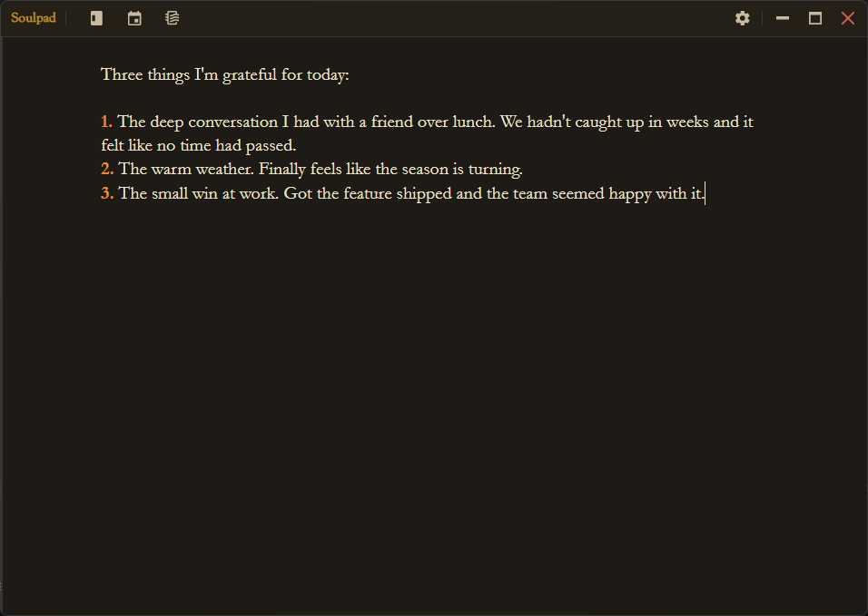The image size is (868, 616).
Task: Open Soulpad settings gear
Action: pos(742,18)
